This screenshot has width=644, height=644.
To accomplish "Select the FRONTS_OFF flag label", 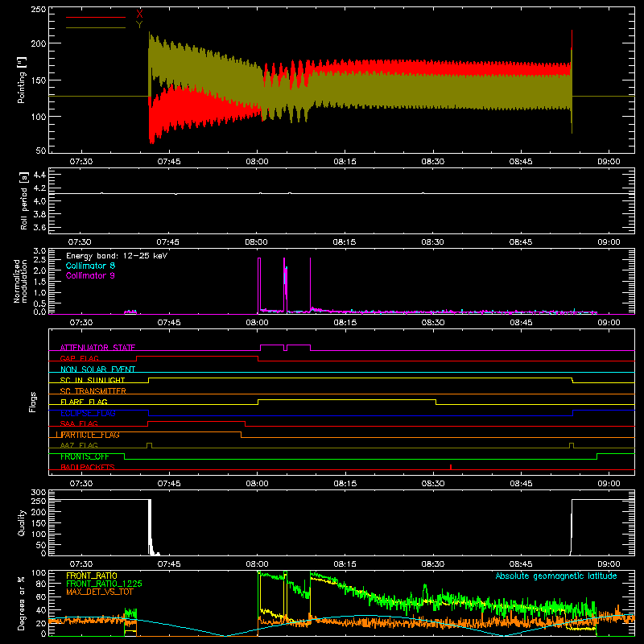I will pyautogui.click(x=85, y=456).
